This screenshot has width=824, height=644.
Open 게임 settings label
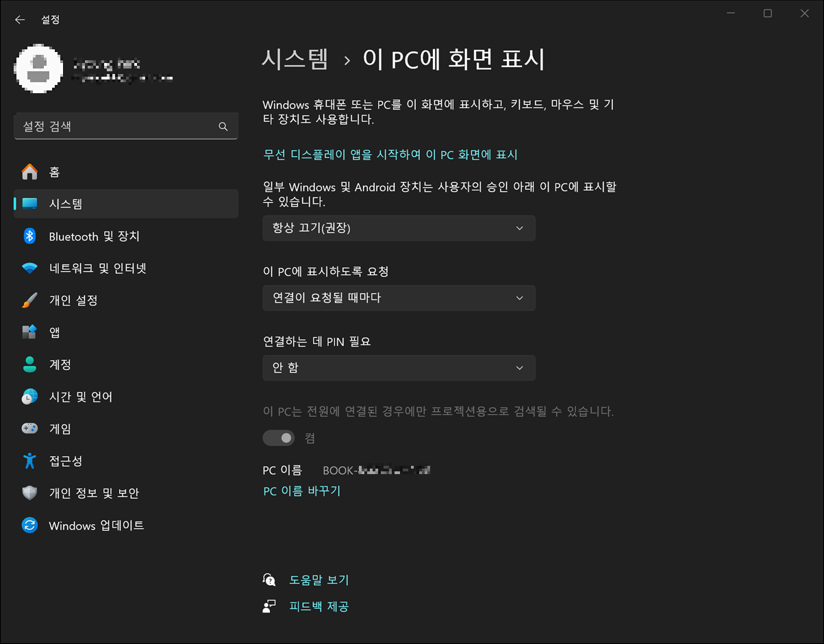(60, 429)
